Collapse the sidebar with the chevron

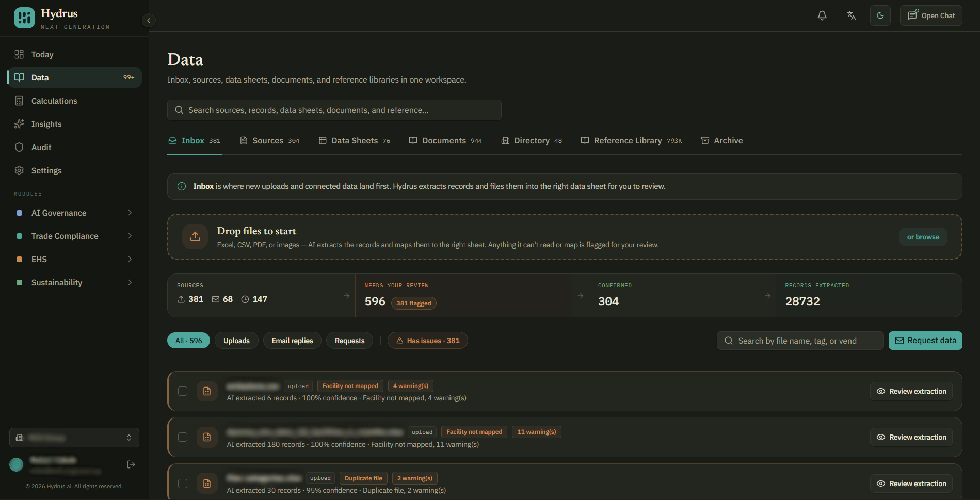(149, 21)
